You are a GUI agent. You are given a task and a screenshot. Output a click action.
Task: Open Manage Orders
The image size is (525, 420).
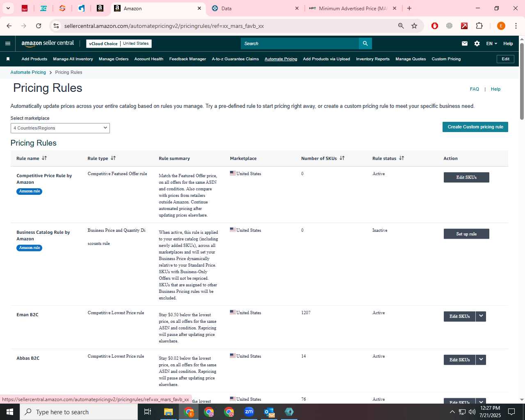(x=114, y=59)
